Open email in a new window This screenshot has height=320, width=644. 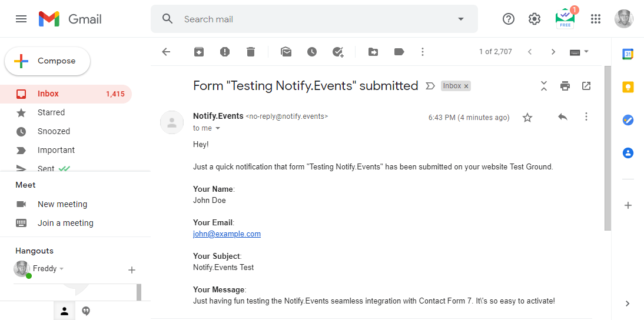pos(586,86)
